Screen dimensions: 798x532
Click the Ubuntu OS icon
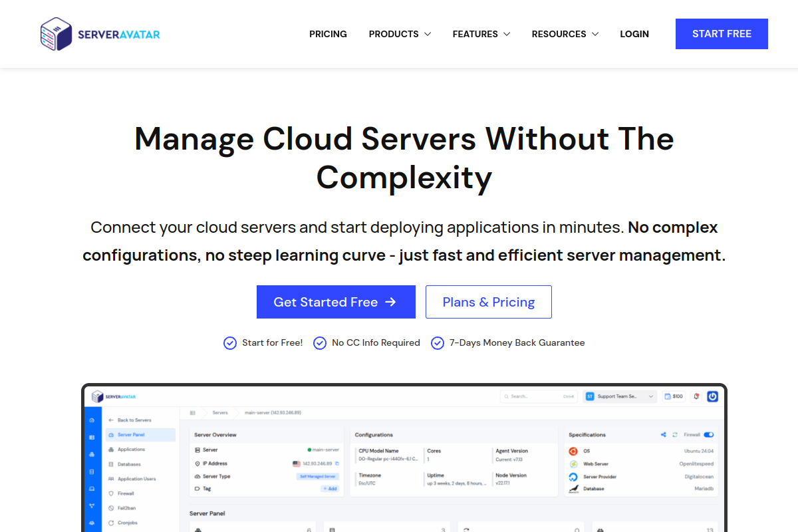(573, 451)
